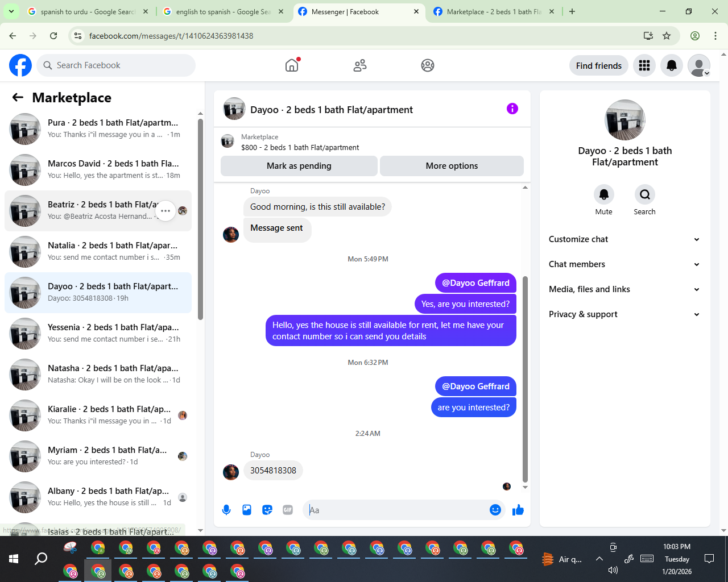Open the More options button
The image size is (728, 582).
tap(452, 166)
